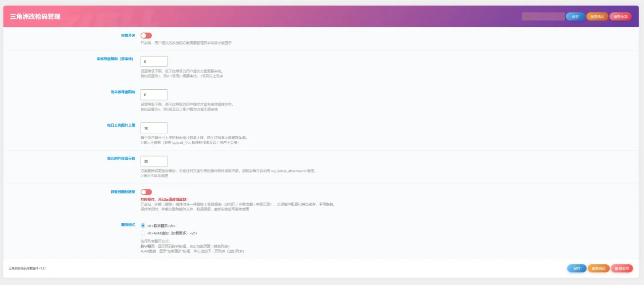Click the 孤儿附件保留天数 field label
644x285 pixels.
click(121, 159)
